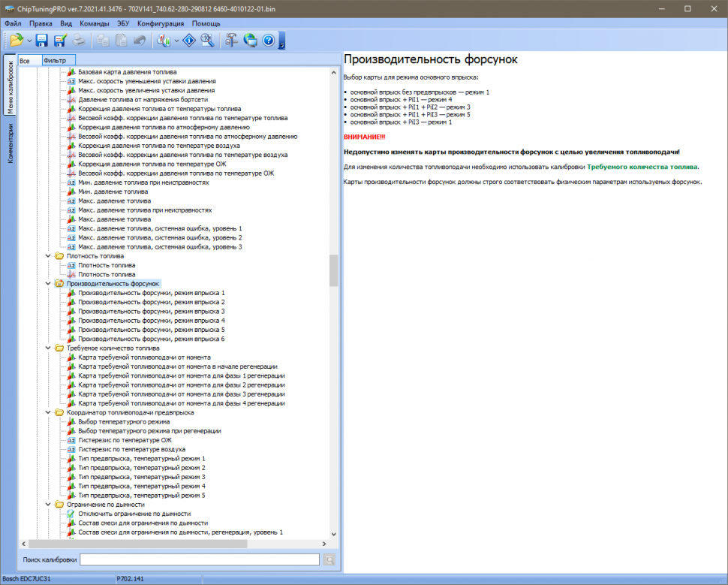The width and height of the screenshot is (728, 585).
Task: Collapse the 'Требуемое количество топлива' tree folder
Action: tap(49, 348)
